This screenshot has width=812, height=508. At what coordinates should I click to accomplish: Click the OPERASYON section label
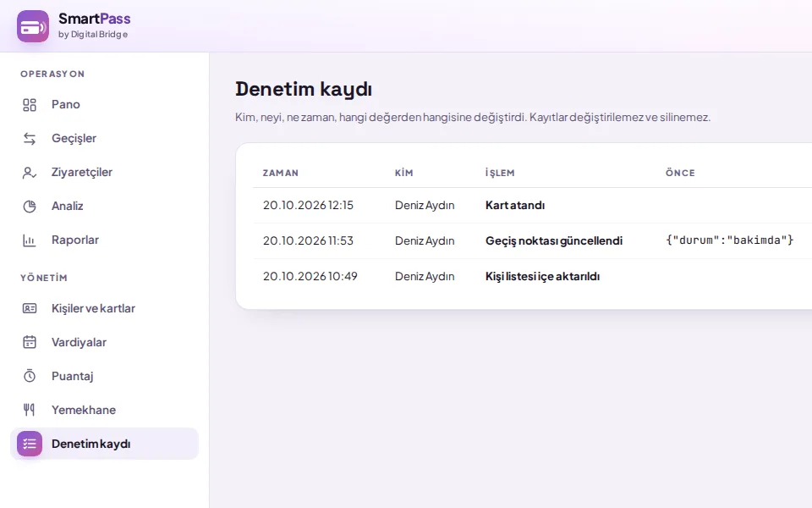coord(52,75)
